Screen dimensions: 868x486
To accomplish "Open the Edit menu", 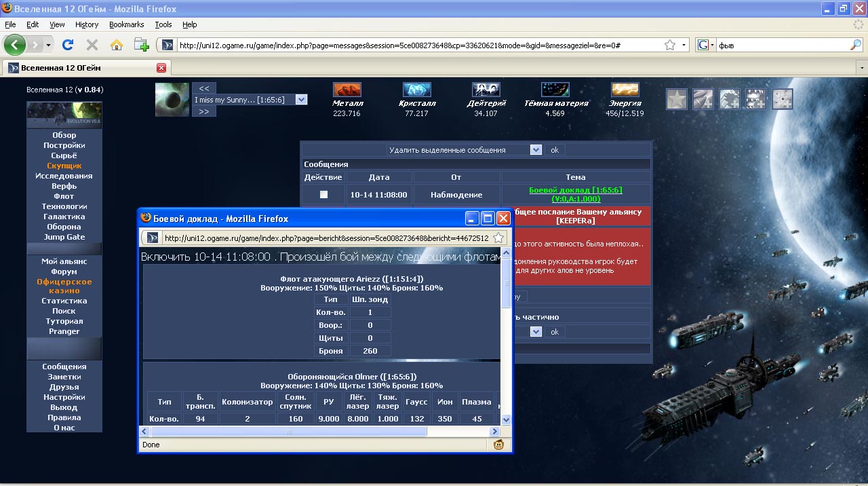I will (33, 24).
